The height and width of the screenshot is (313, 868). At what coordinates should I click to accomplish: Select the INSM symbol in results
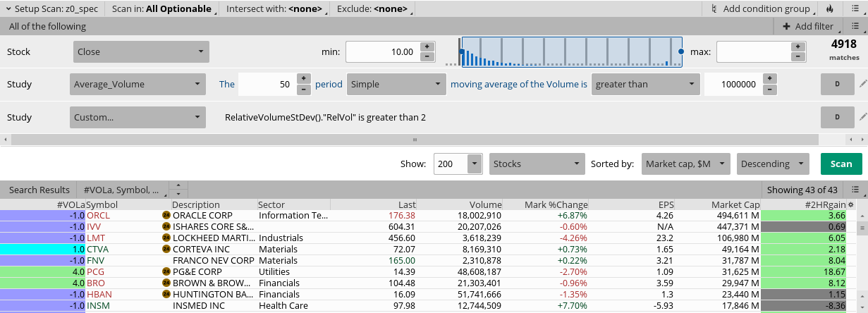99,305
